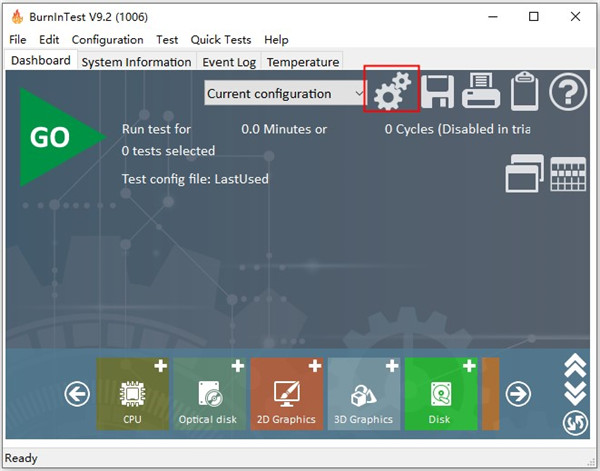
Task: Open the Quick Tests menu
Action: pyautogui.click(x=221, y=39)
